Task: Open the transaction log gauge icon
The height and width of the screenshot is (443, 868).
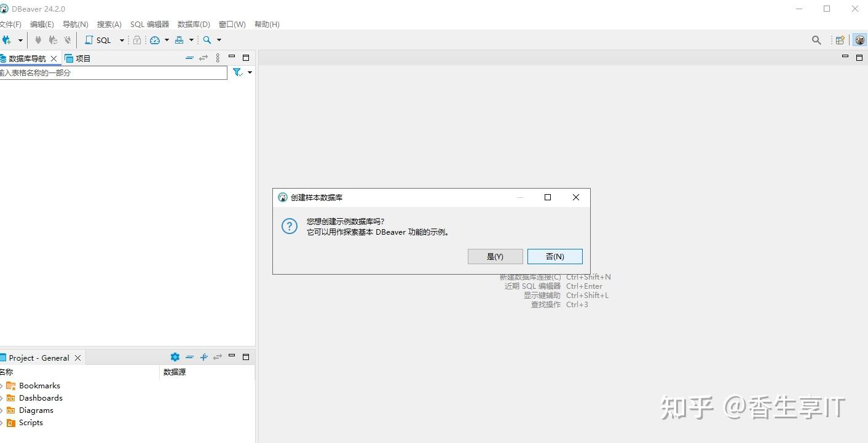Action: click(156, 40)
